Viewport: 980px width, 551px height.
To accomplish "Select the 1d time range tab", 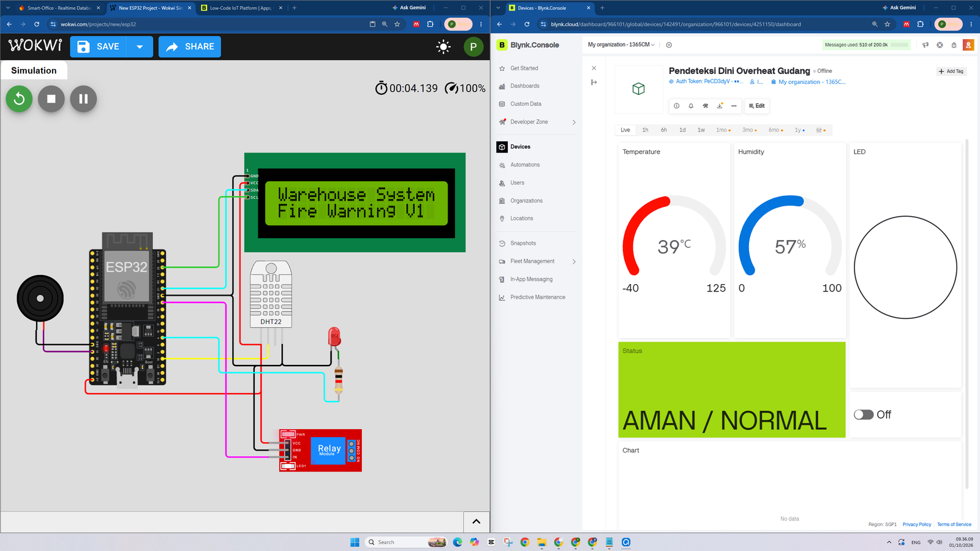I will tap(682, 130).
